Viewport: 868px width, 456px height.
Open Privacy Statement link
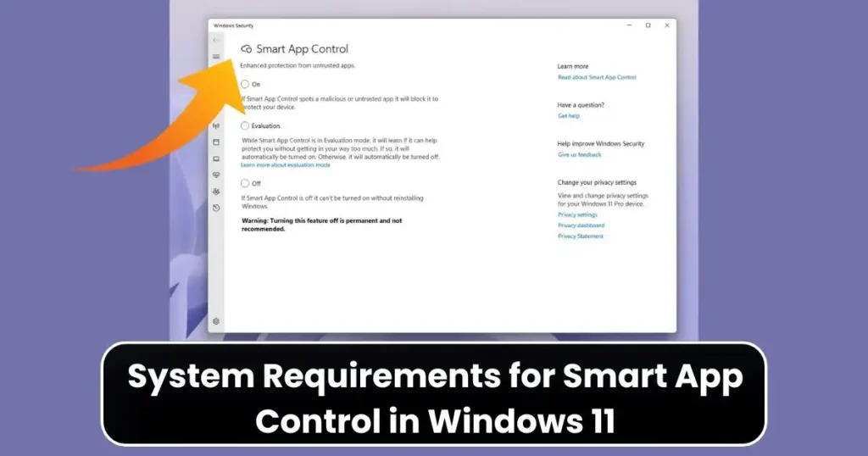(x=580, y=236)
